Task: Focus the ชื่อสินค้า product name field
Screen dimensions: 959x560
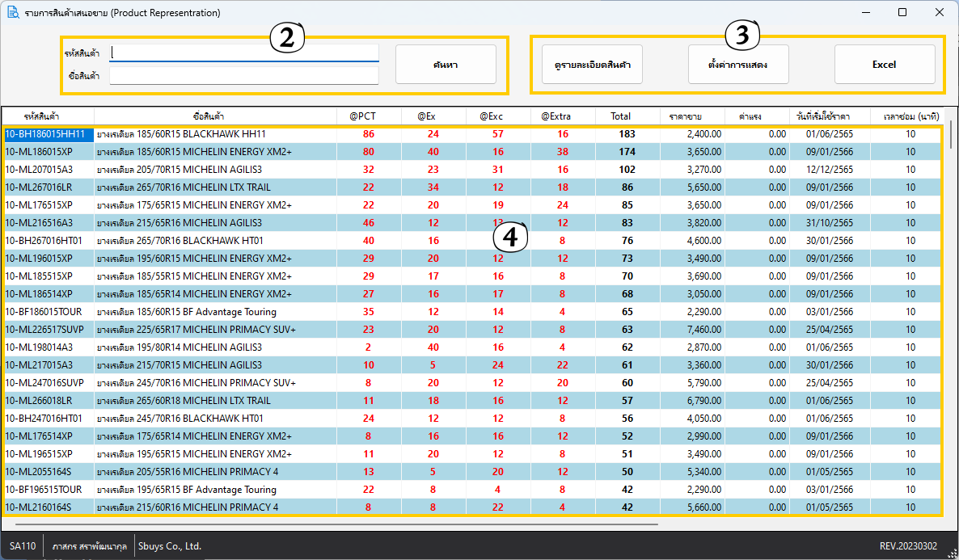Action: (x=244, y=76)
